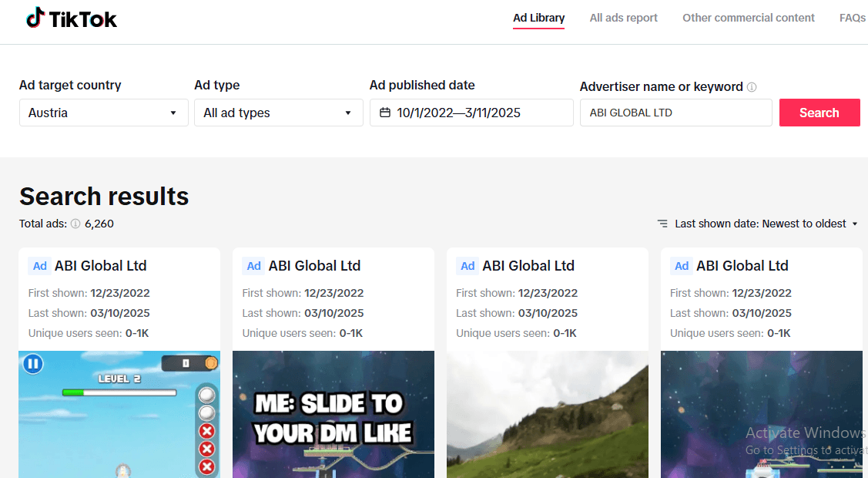Expand the All ad types dropdown

(278, 113)
